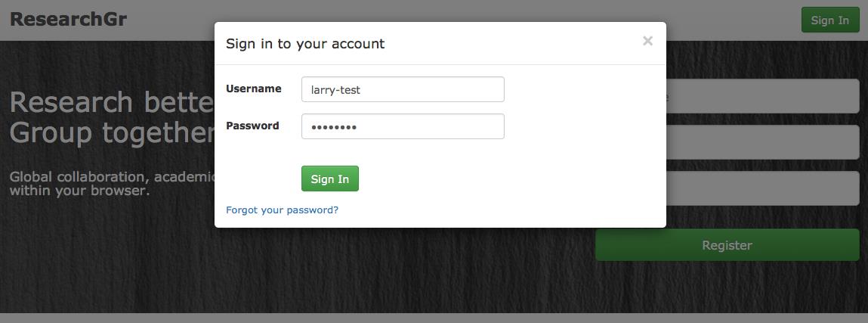This screenshot has width=868, height=323.
Task: Click the green Sign In button in dialog
Action: point(330,179)
